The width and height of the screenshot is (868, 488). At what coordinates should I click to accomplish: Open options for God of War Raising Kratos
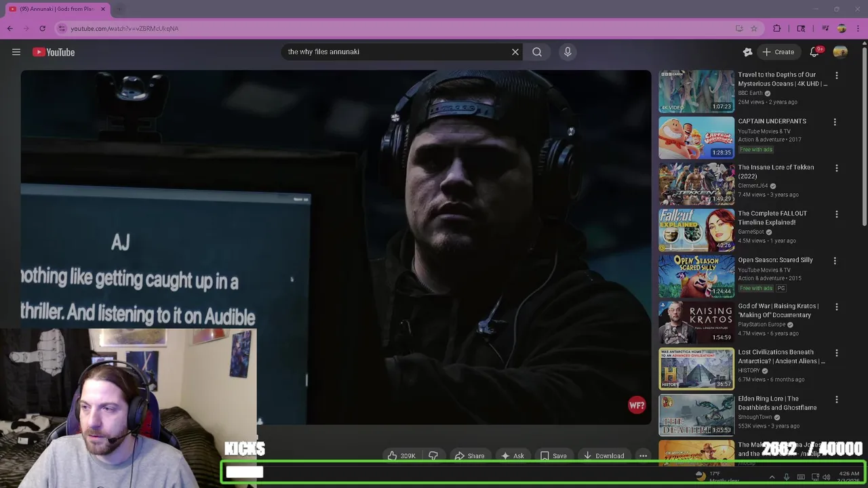[x=836, y=307]
